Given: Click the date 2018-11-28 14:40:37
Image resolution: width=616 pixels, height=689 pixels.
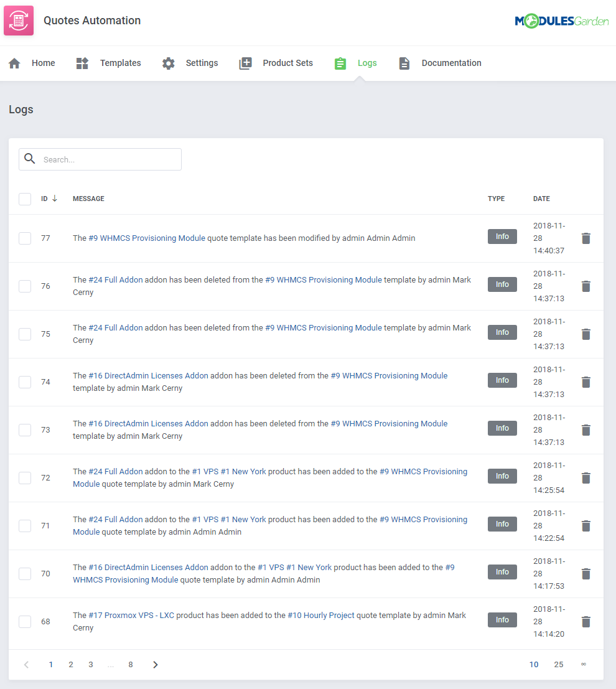Looking at the screenshot, I should click(549, 238).
